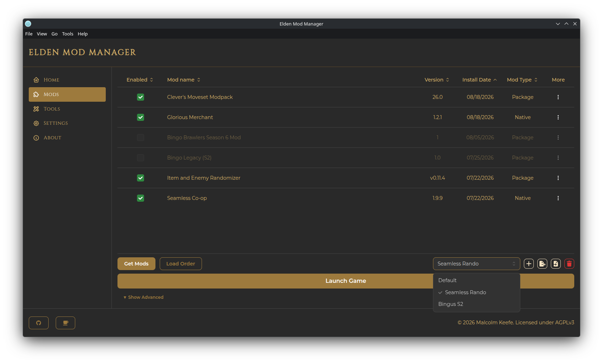Go to Home in sidebar
Image resolution: width=603 pixels, height=364 pixels.
point(67,80)
